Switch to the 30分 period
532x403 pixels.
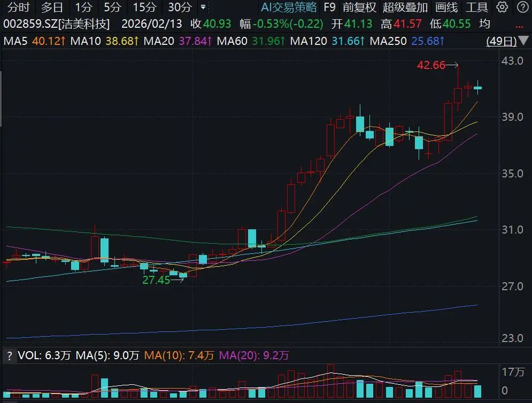(x=179, y=7)
